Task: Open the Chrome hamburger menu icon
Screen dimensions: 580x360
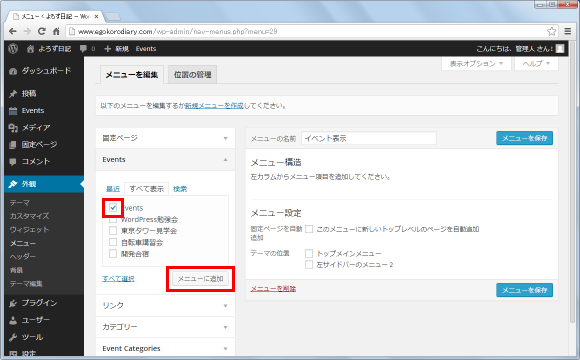Action: pyautogui.click(x=568, y=31)
